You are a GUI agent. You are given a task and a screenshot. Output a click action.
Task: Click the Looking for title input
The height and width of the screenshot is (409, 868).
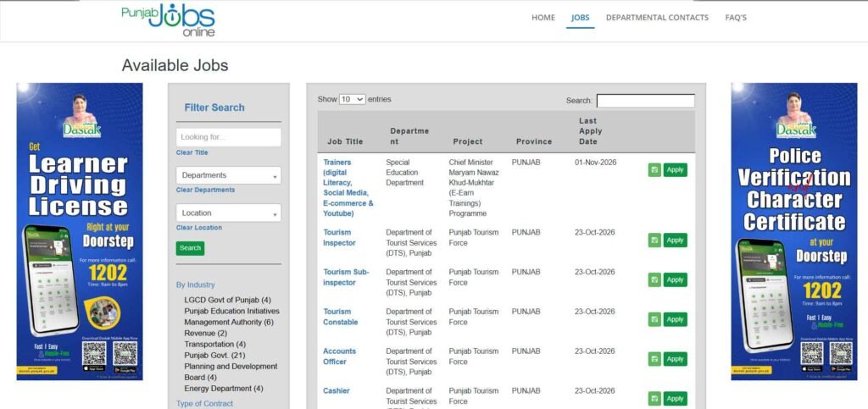coord(229,137)
